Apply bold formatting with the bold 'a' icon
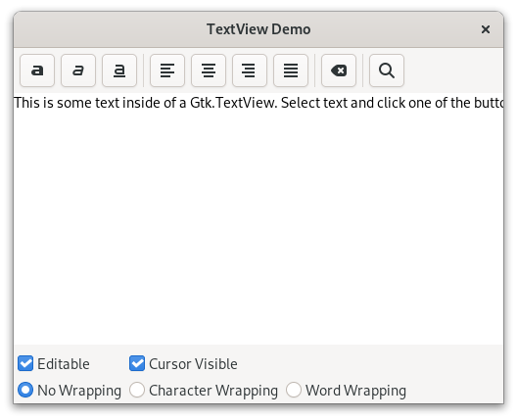Image resolution: width=517 pixels, height=420 pixels. [x=37, y=70]
